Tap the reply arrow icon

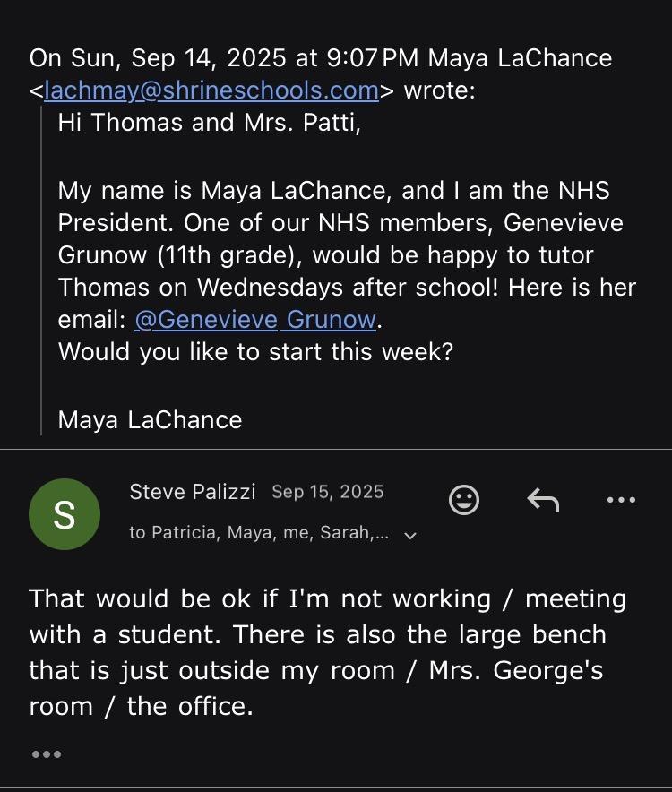point(543,501)
